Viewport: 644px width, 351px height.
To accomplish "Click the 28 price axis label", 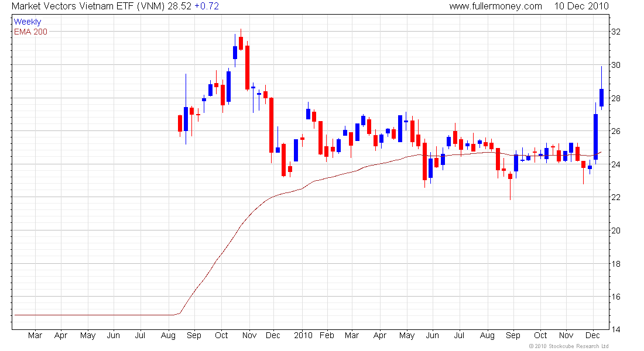I will click(x=616, y=98).
